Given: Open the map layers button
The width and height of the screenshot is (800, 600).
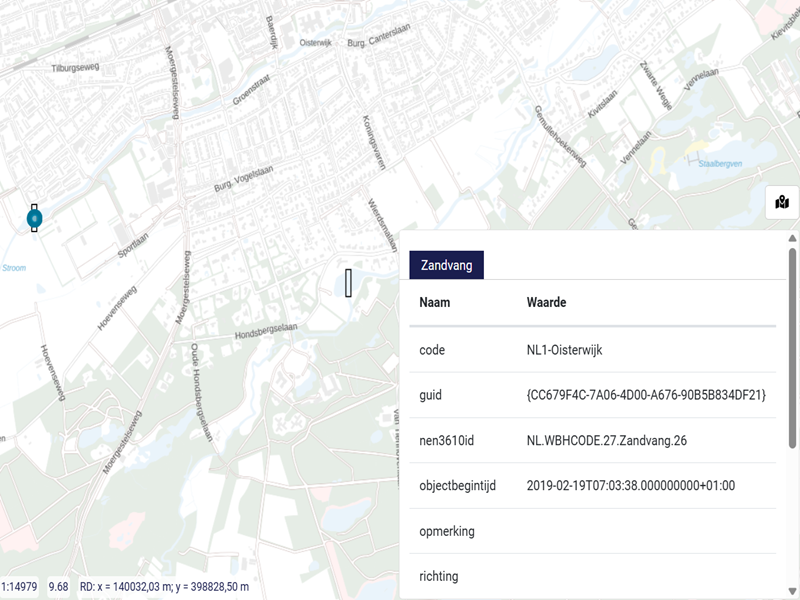Looking at the screenshot, I should click(781, 203).
